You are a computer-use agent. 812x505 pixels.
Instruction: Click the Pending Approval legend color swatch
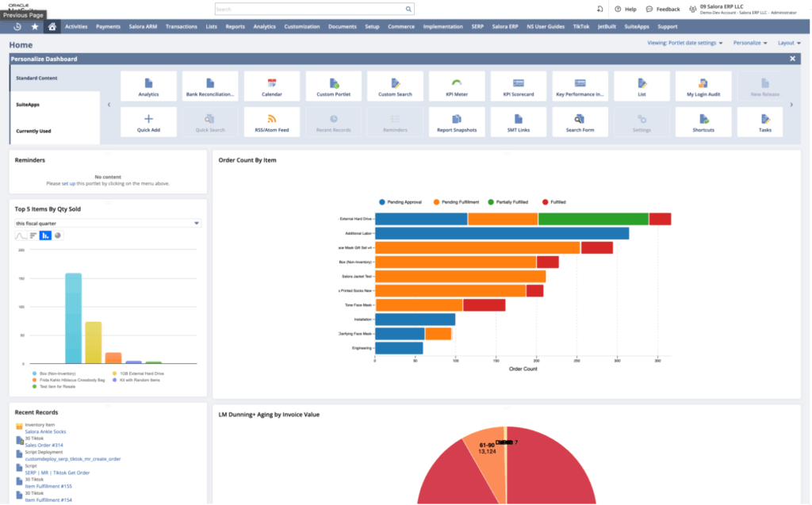[x=382, y=202]
